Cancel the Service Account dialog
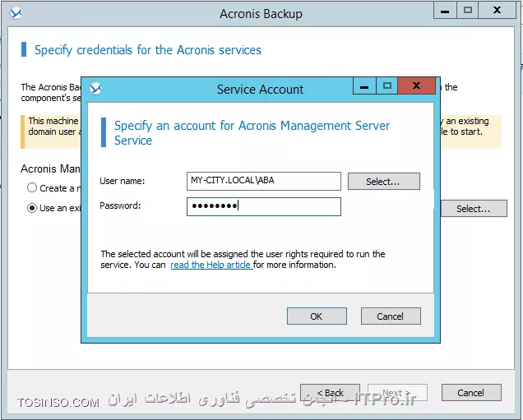 (x=391, y=316)
